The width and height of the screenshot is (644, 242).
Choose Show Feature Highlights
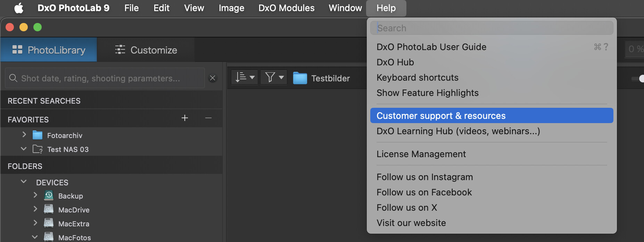click(492, 93)
